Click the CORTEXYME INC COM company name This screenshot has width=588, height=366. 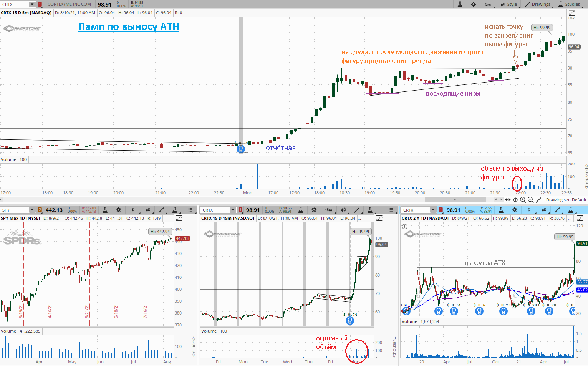tap(70, 5)
